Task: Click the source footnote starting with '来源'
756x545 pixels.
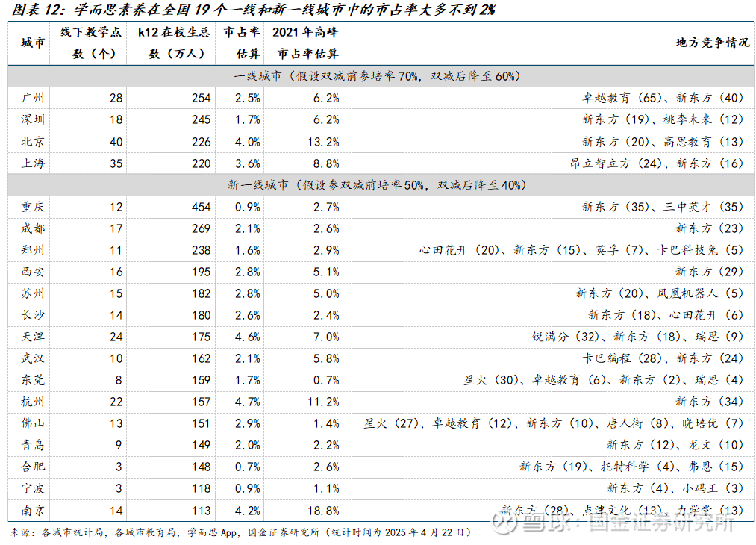Action: coord(240,533)
